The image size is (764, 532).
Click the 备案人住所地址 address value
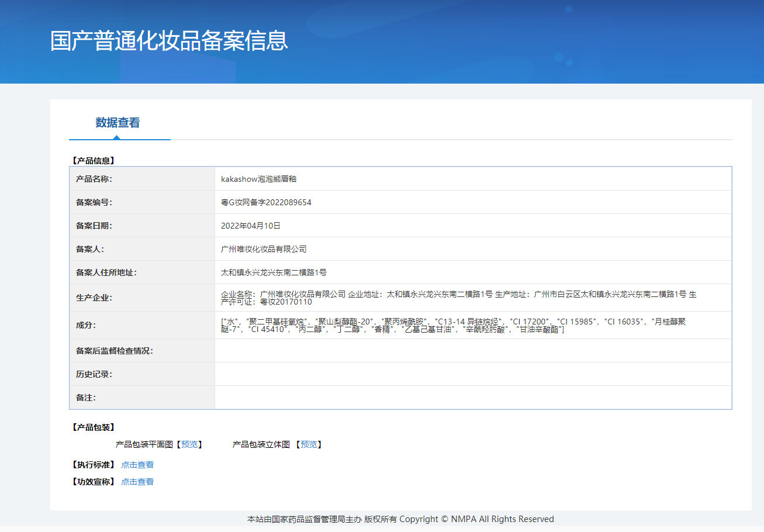pos(274,272)
